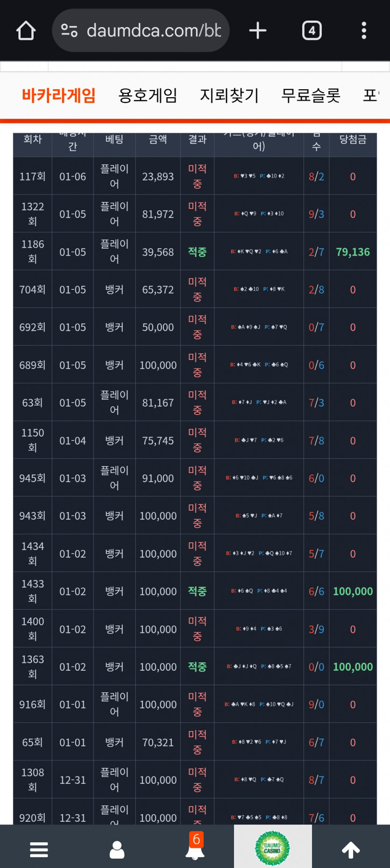390x868 pixels.
Task: Click the 회차 column header
Action: (33, 139)
